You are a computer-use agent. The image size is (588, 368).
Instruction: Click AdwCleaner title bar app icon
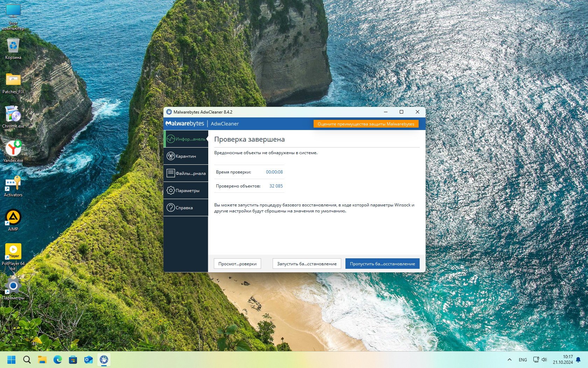click(x=169, y=112)
